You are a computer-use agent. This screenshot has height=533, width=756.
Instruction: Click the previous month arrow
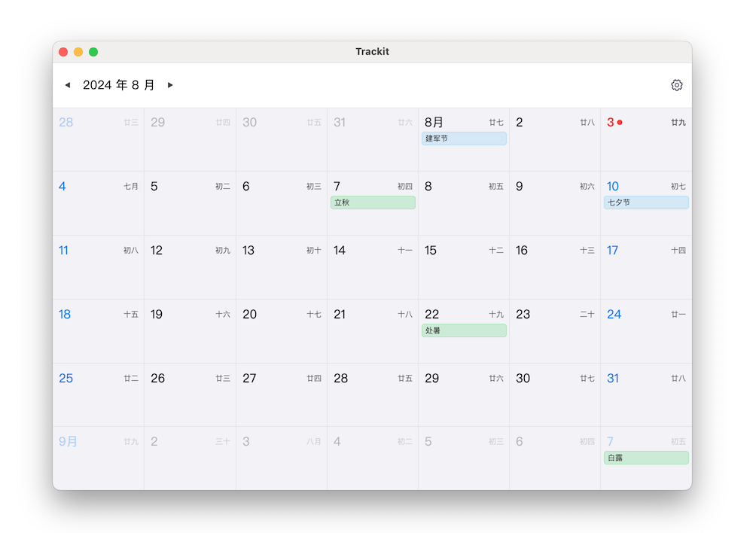(68, 85)
